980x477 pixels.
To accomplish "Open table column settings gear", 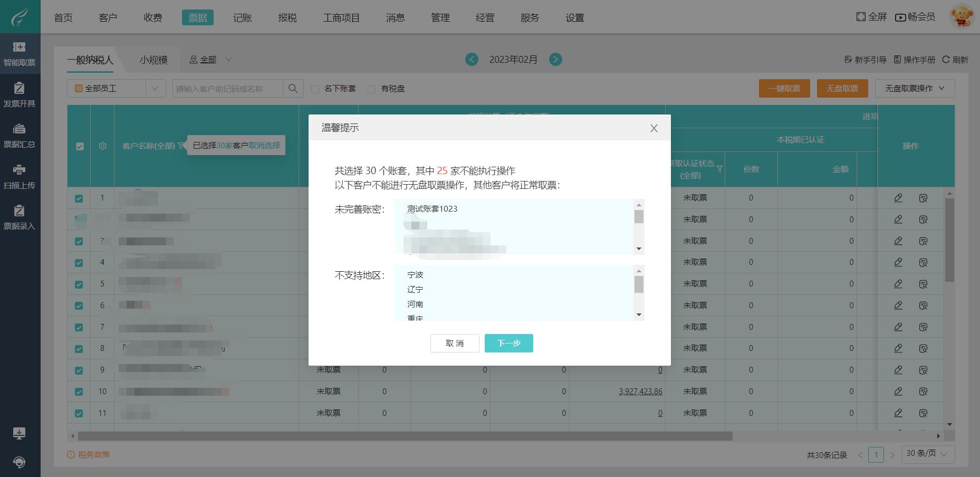I will (x=102, y=146).
